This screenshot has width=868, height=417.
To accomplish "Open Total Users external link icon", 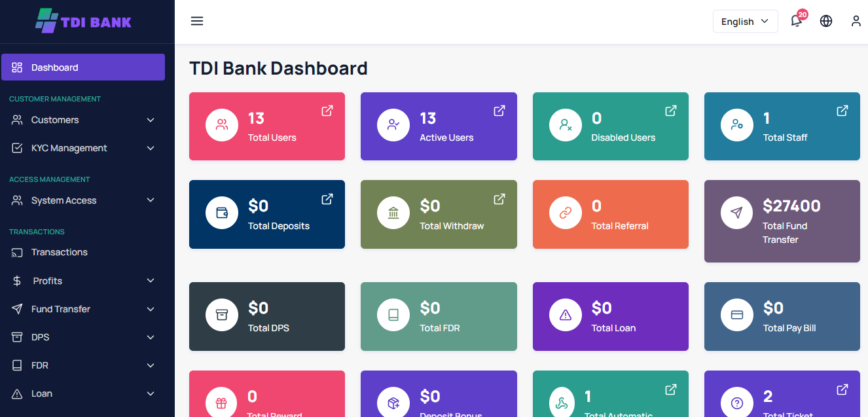I will (x=327, y=111).
